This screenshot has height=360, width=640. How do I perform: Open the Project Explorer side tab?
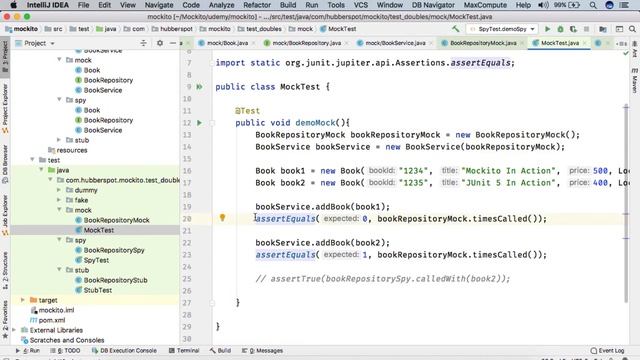[5, 109]
